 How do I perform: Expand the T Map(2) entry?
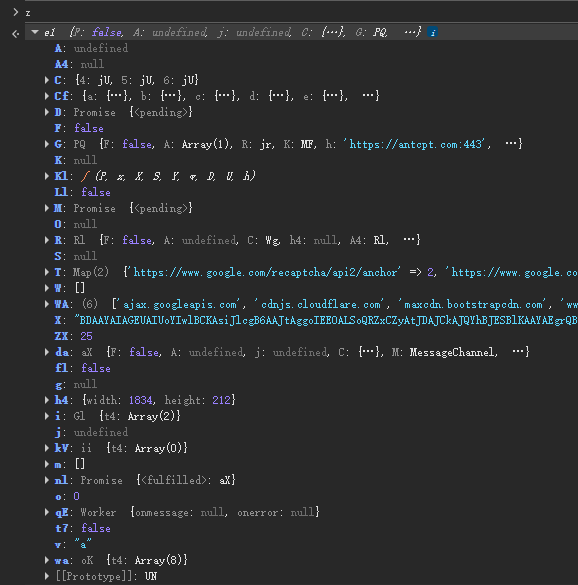(x=47, y=272)
